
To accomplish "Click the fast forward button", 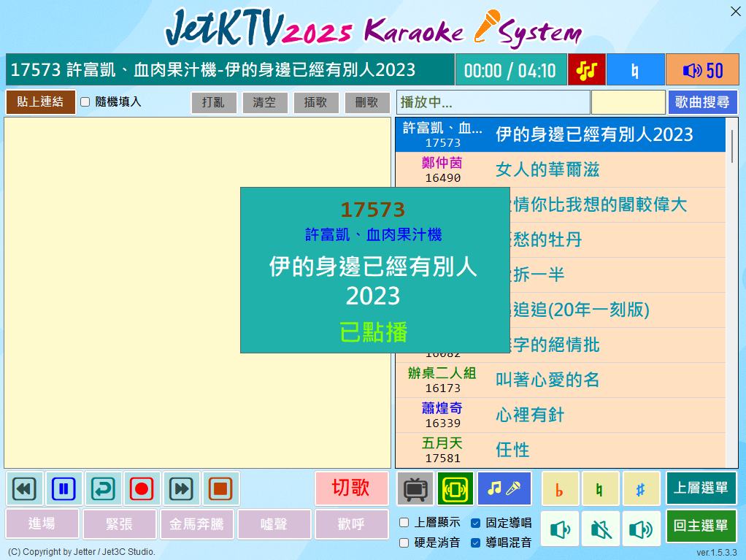I will 181,488.
